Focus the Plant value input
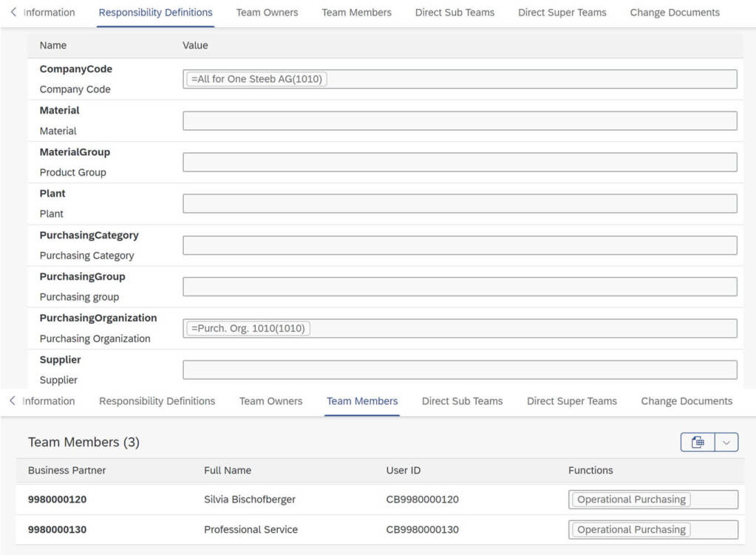This screenshot has width=756, height=555. tap(460, 204)
